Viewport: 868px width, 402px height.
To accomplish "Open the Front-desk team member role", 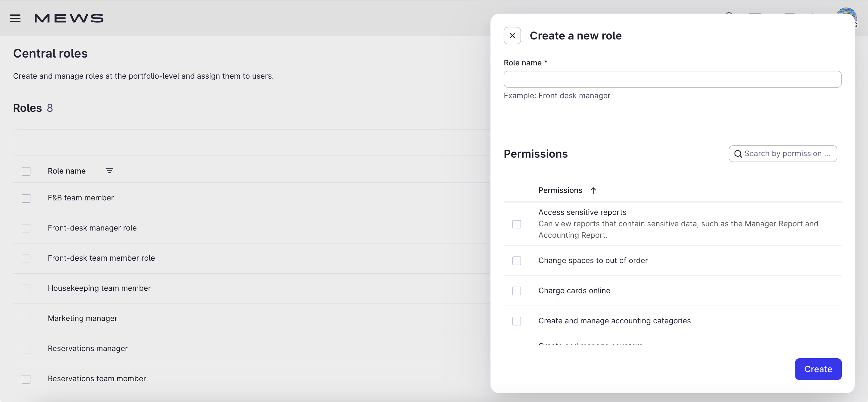I will 101,258.
